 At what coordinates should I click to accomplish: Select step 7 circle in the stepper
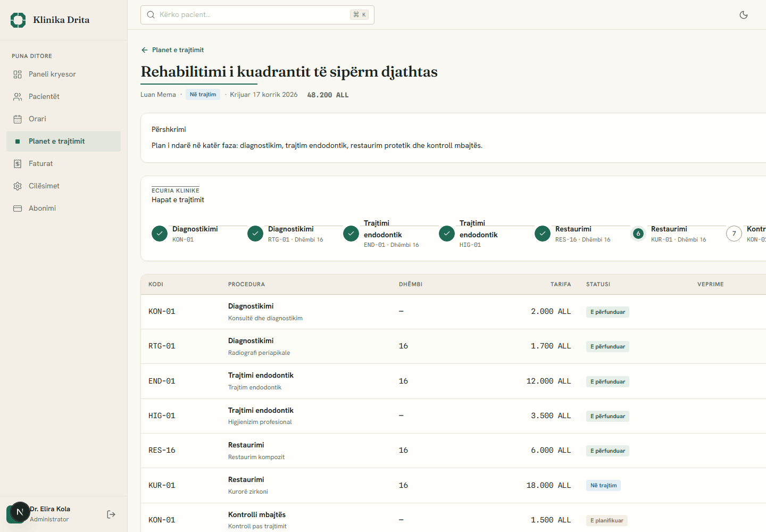734,234
